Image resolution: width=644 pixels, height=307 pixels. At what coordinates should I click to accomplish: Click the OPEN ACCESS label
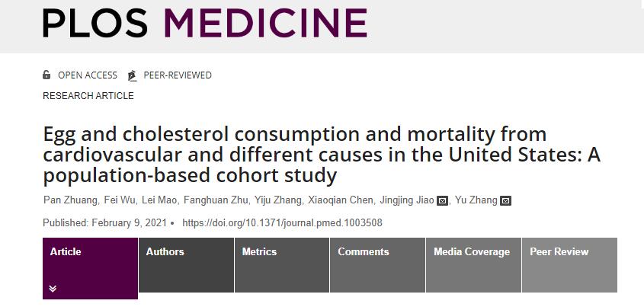[88, 75]
